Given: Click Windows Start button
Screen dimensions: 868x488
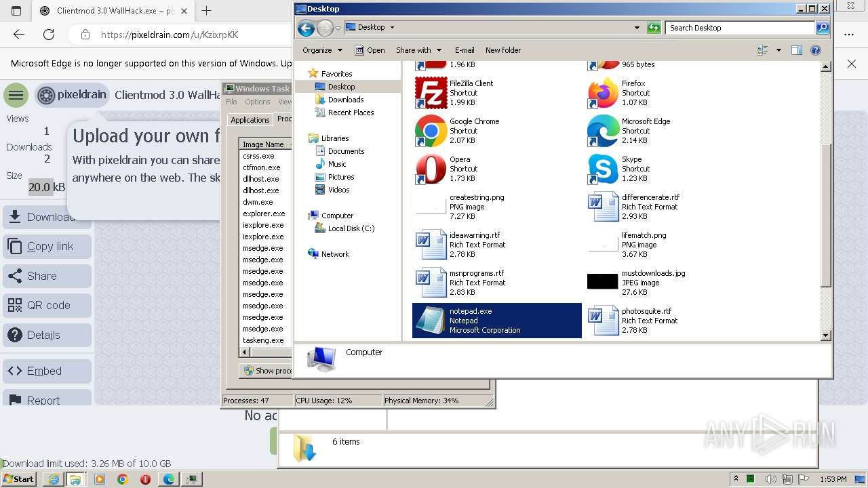Looking at the screenshot, I should 19,479.
